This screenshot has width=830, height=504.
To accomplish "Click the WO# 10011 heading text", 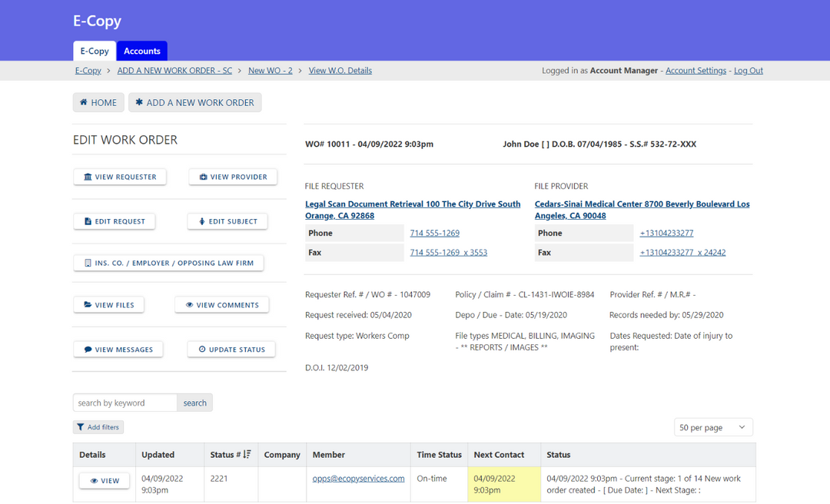I will (x=369, y=144).
